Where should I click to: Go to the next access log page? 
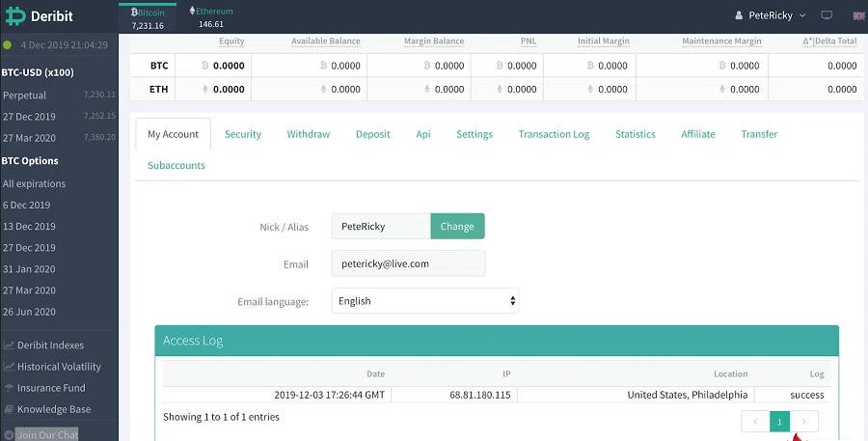click(x=803, y=422)
